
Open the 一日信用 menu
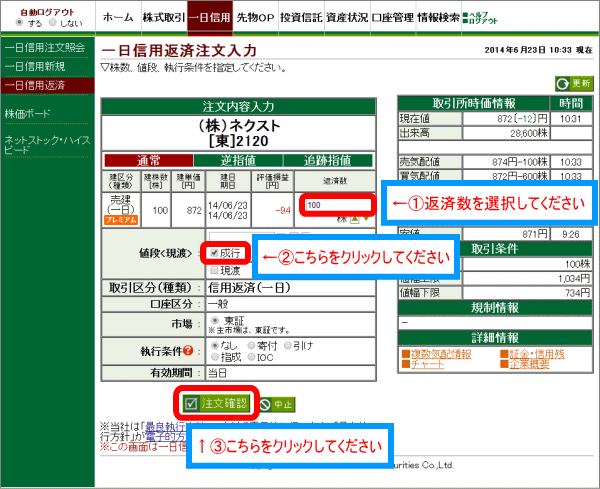pyautogui.click(x=210, y=18)
